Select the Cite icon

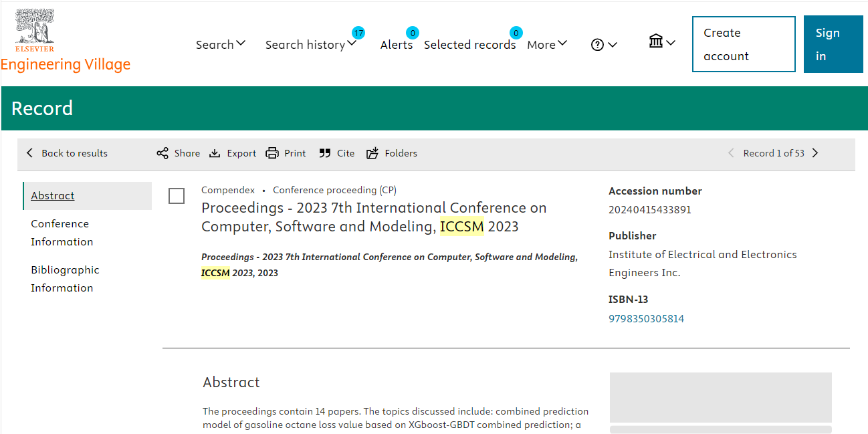[x=325, y=153]
